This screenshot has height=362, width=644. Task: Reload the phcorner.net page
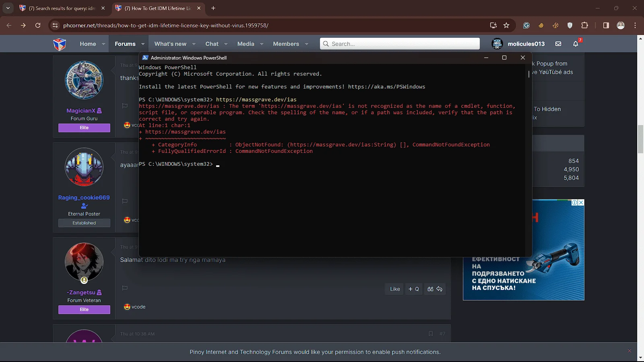pos(38,25)
